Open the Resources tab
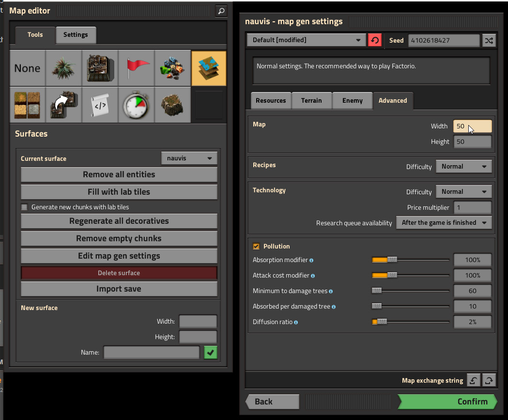Image resolution: width=508 pixels, height=420 pixels. [x=271, y=100]
